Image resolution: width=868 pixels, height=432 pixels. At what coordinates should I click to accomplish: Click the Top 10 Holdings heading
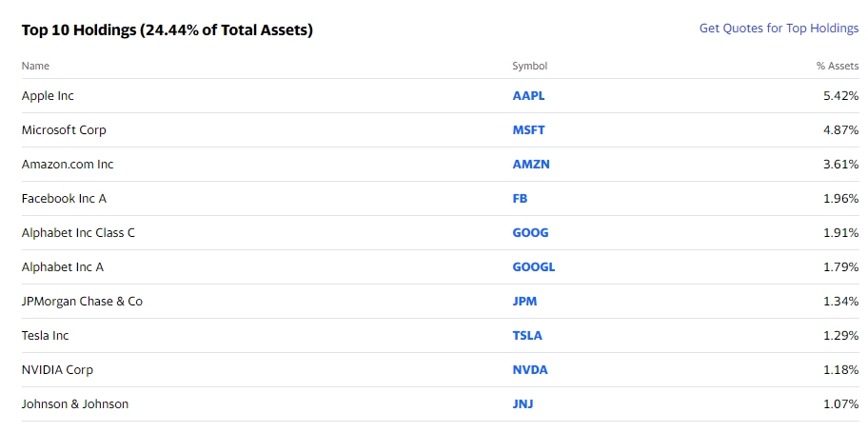[x=167, y=29]
